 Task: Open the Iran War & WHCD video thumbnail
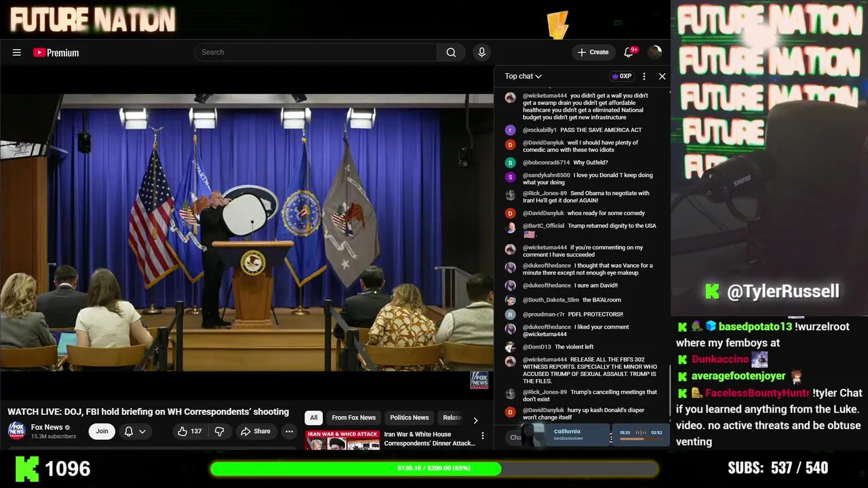pos(342,439)
